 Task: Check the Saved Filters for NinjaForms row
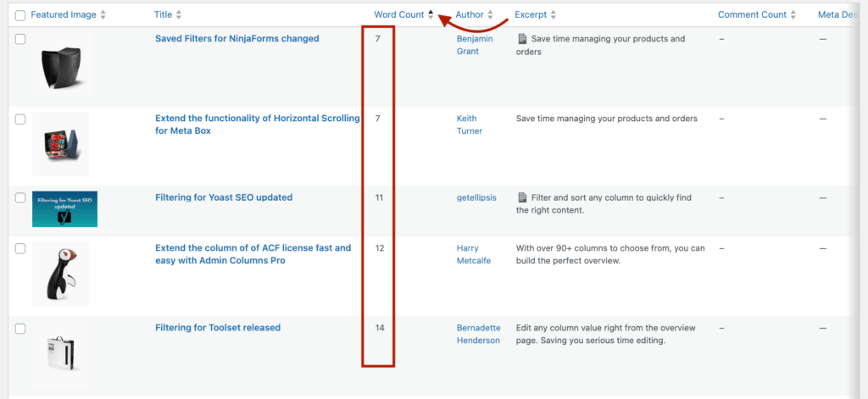click(x=20, y=39)
